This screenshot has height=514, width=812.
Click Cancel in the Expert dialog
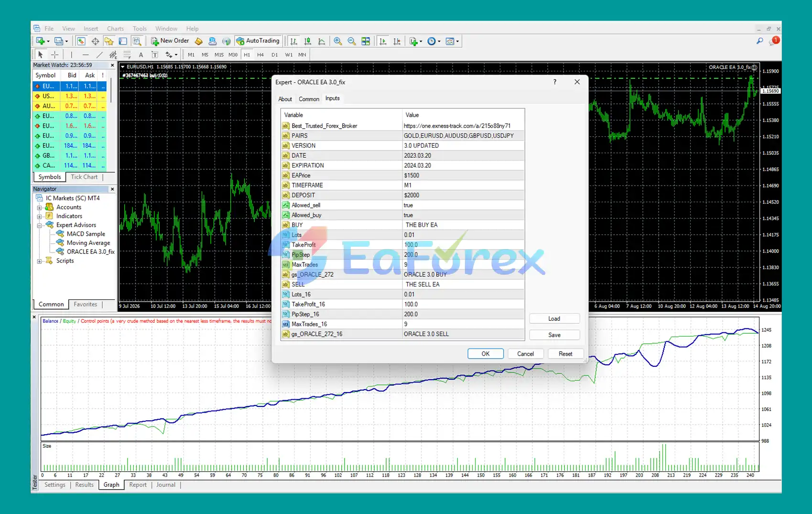point(525,354)
